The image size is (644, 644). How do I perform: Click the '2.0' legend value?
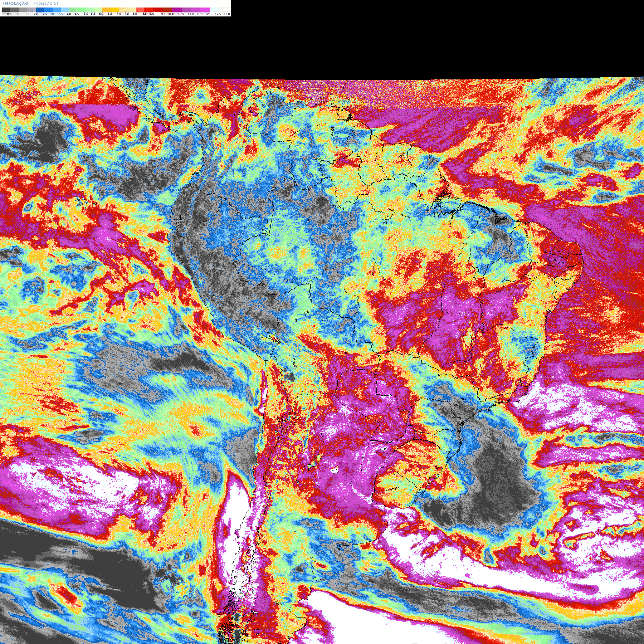click(x=36, y=14)
